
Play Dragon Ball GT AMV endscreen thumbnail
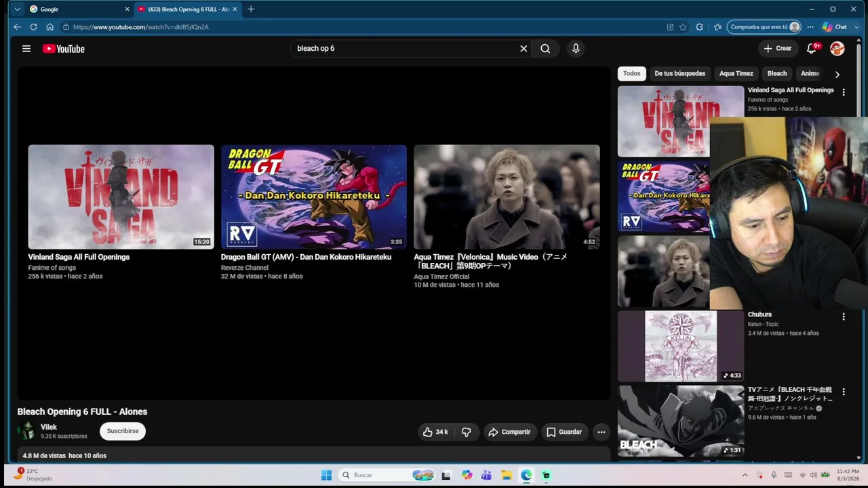pyautogui.click(x=314, y=197)
